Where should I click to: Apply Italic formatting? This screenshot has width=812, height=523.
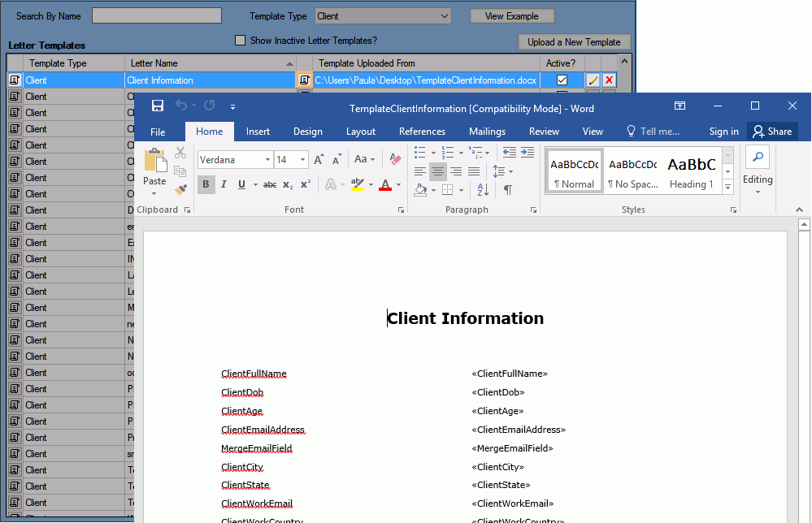pos(224,184)
